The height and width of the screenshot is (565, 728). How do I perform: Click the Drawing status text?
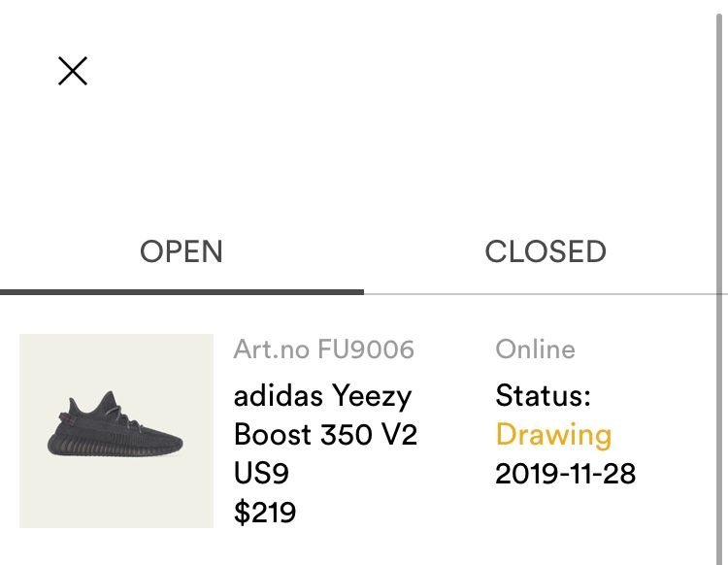tap(553, 436)
